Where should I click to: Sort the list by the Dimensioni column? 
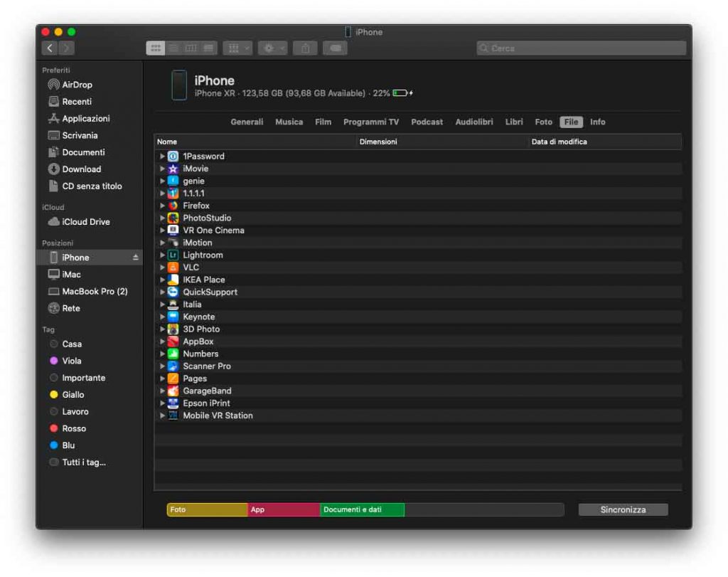coord(378,142)
